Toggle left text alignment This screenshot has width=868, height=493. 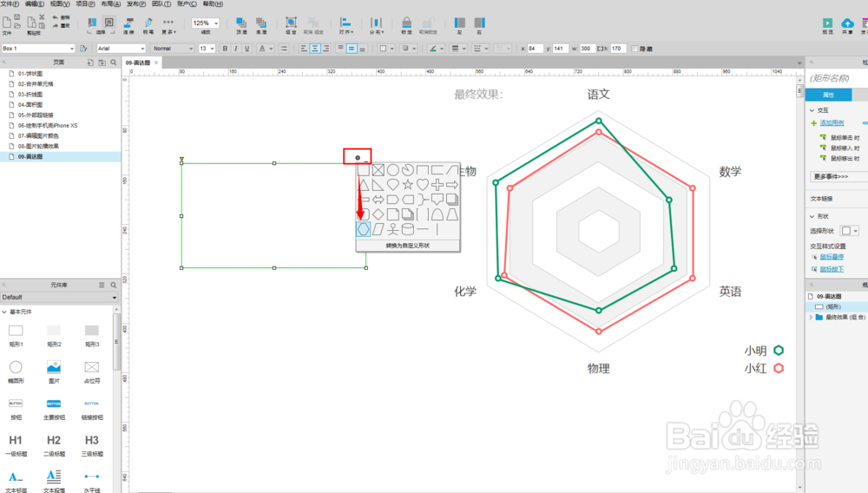pyautogui.click(x=303, y=49)
